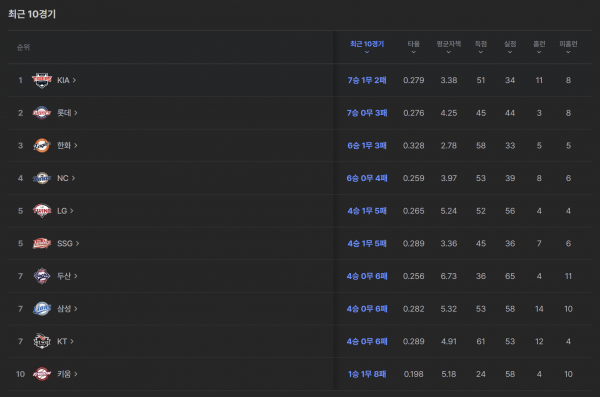Sort by the 최근 10경기 column
The width and height of the screenshot is (600, 397).
[367, 47]
